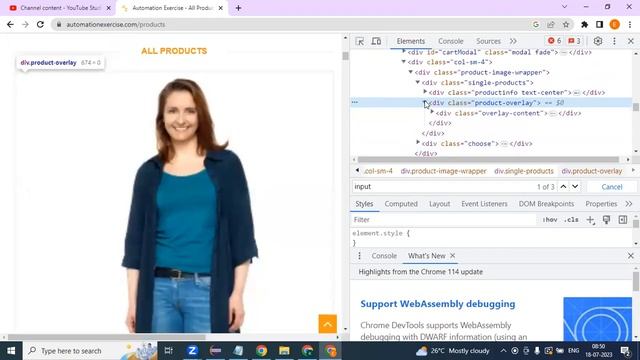
Task: Move breadcrumb trail left with arrow
Action: [x=357, y=171]
